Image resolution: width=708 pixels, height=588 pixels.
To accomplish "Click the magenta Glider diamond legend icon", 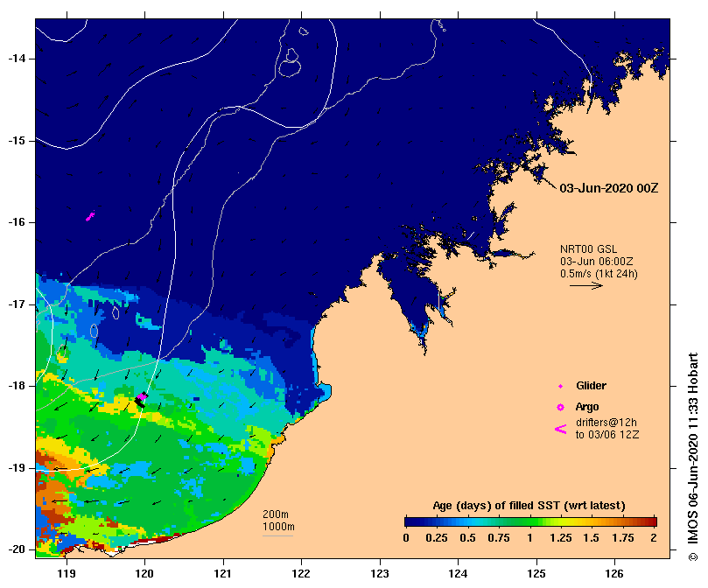I will [x=560, y=386].
